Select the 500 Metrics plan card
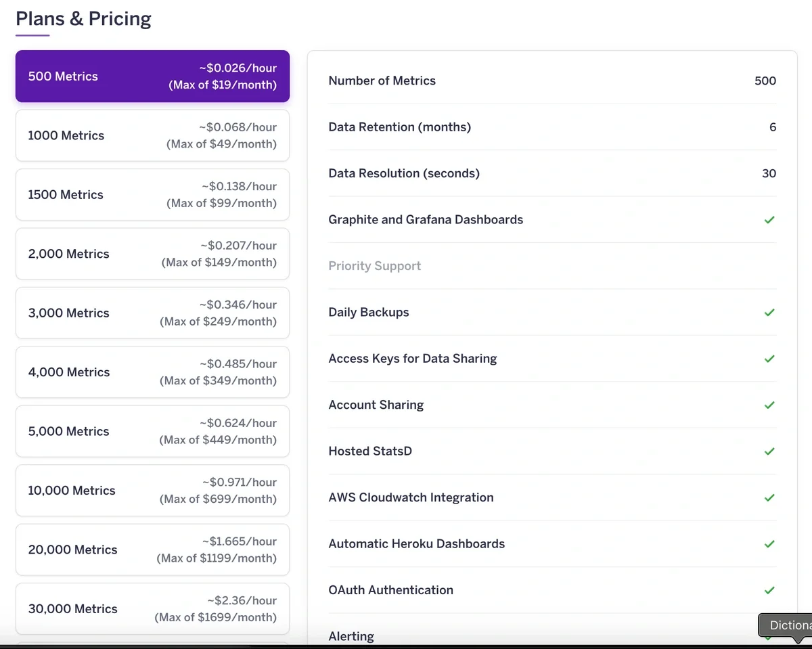 click(x=152, y=76)
